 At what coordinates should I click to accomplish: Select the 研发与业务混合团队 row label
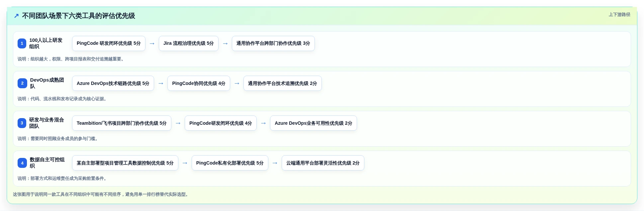46,123
